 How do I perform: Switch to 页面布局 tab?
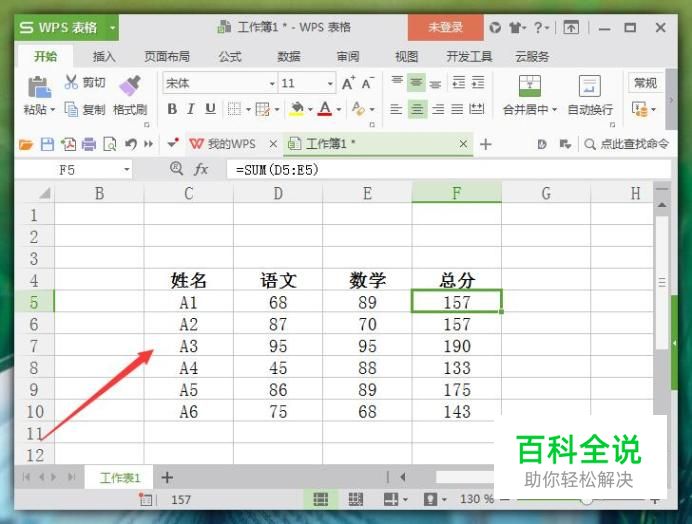(x=167, y=57)
